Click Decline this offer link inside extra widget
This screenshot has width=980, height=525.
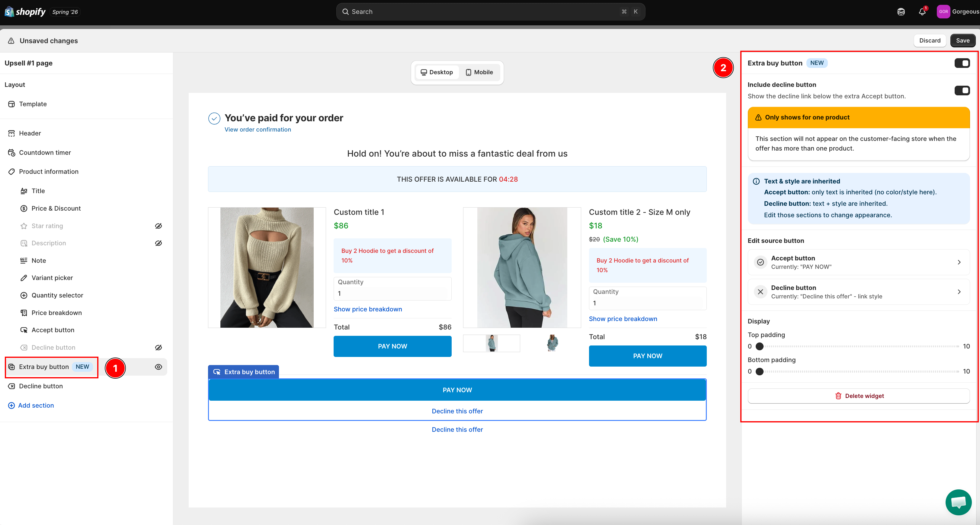[x=457, y=411]
